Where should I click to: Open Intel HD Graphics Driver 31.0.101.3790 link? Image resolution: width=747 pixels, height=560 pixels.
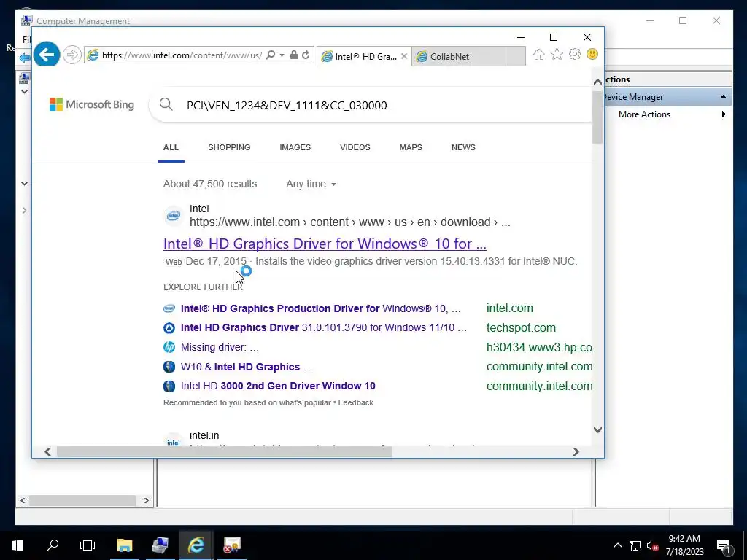click(x=323, y=328)
